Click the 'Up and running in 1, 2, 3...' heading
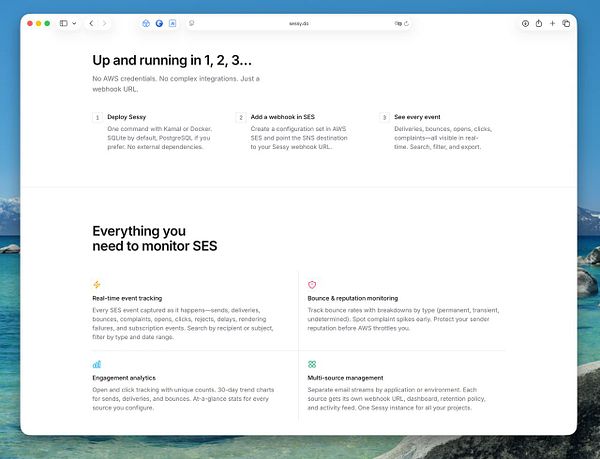The height and width of the screenshot is (459, 600). pos(172,60)
